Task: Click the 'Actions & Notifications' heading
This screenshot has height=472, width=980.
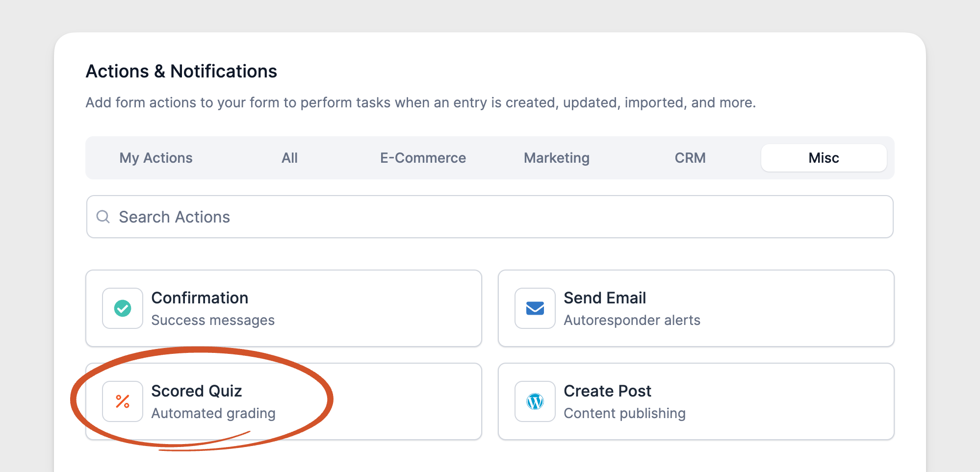Action: click(181, 72)
